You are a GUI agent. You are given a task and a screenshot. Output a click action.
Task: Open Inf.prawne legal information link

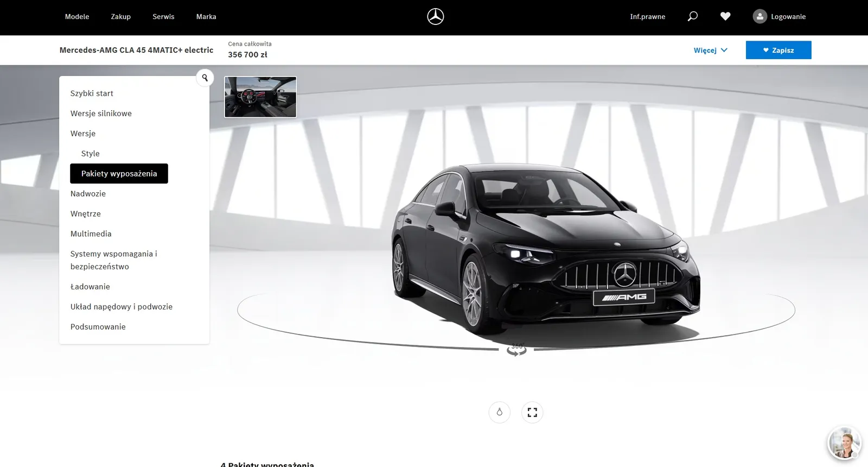point(647,17)
